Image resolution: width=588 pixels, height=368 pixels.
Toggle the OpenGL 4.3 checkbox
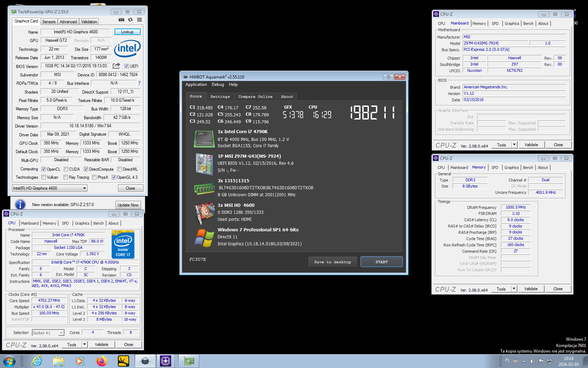pyautogui.click(x=114, y=177)
